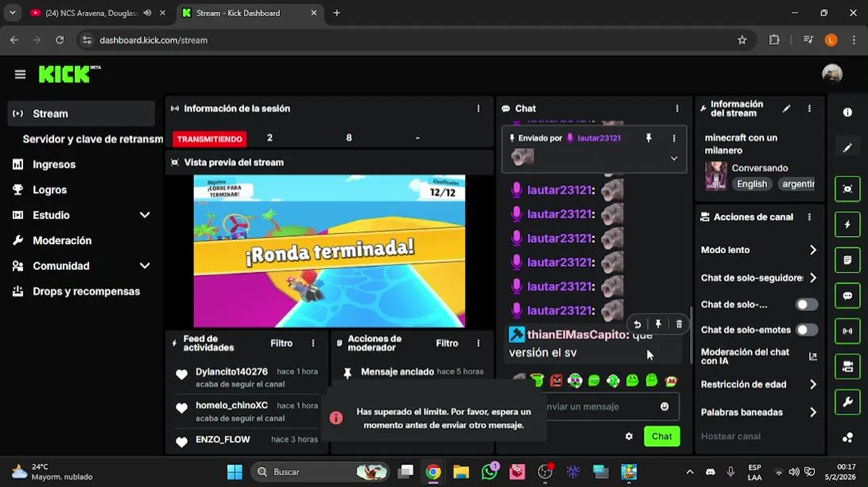868x487 pixels.
Task: Toggle the Chat de solo-... switch
Action: (x=806, y=305)
